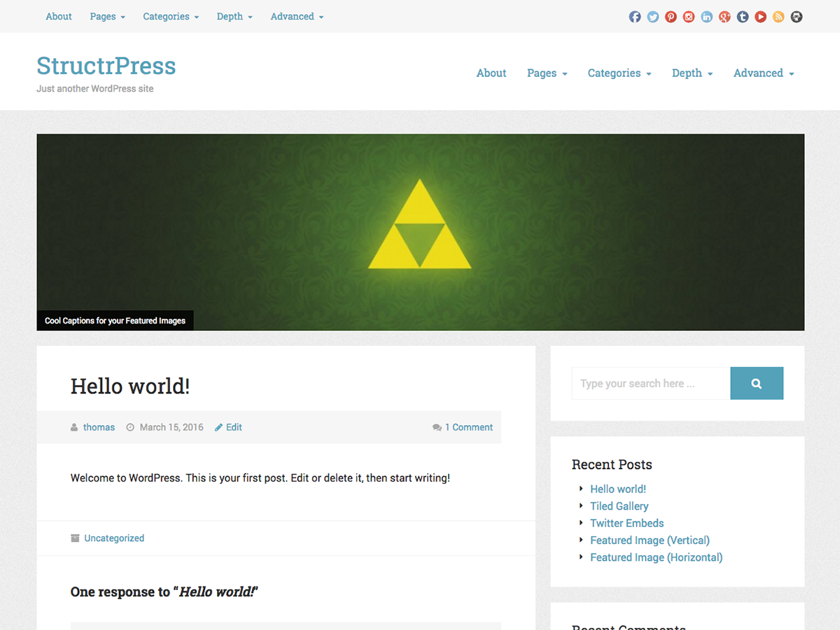Open the Tiled Gallery recent post
The height and width of the screenshot is (630, 840).
pyautogui.click(x=619, y=506)
